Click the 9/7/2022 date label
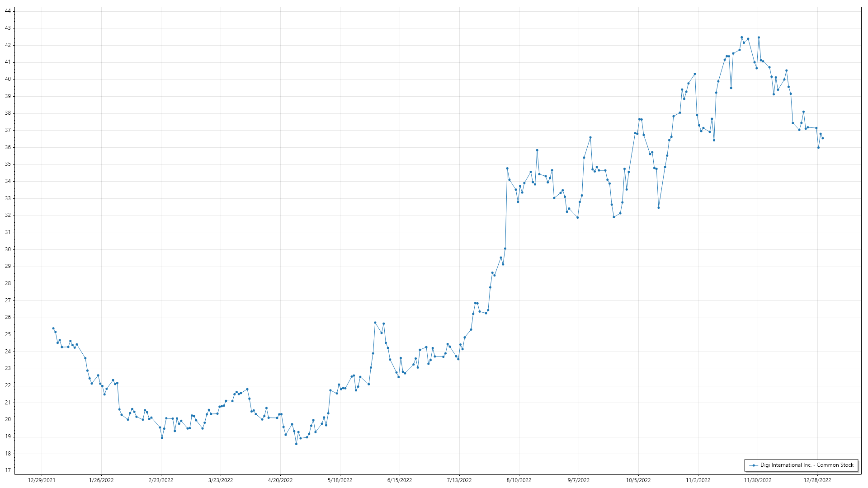 pyautogui.click(x=579, y=480)
